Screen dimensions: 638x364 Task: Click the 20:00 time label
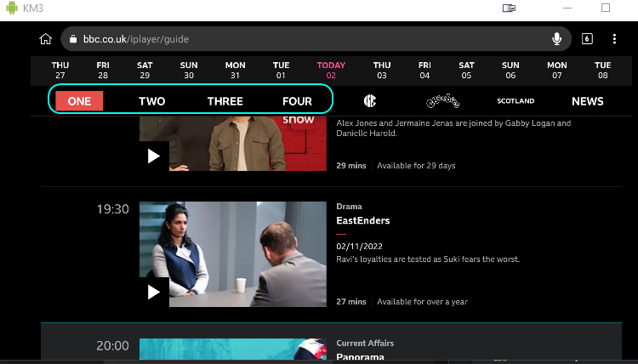coord(112,345)
